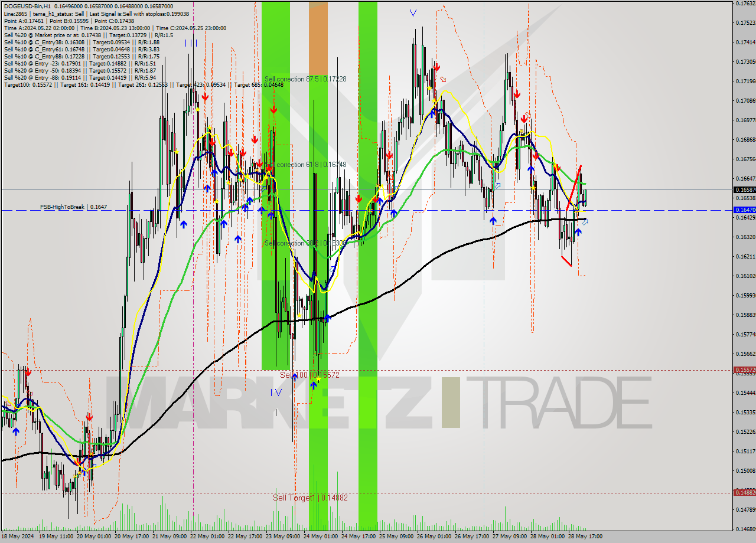The height and width of the screenshot is (543, 756).
Task: Click the '28 May 17:00' time label
Action: coord(586,537)
